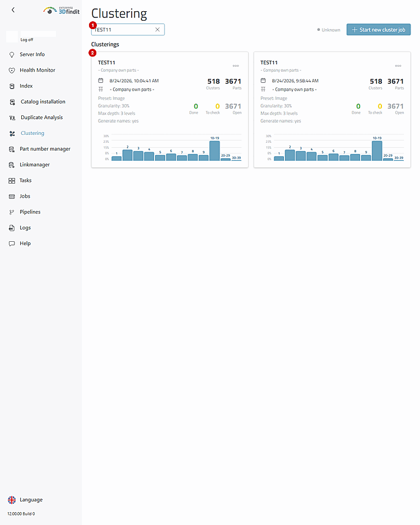Viewport: 420px width, 525px height.
Task: Open options menu of 9:58:44 AM clustering
Action: pyautogui.click(x=398, y=65)
